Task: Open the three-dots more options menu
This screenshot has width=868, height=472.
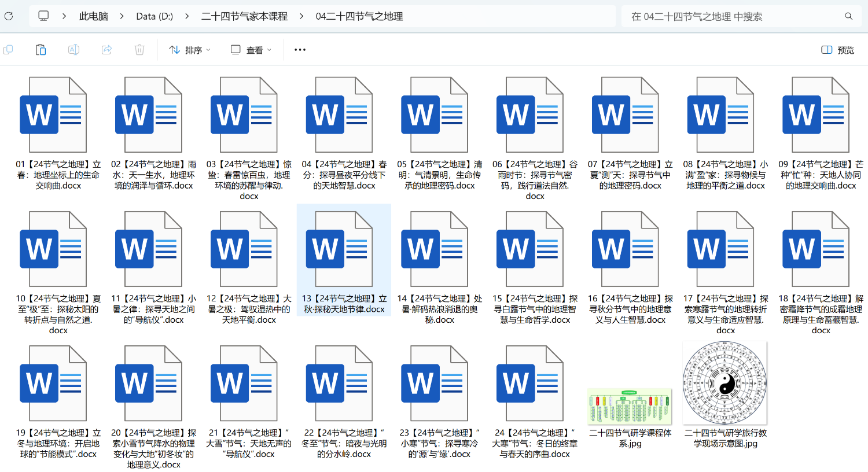Action: [300, 50]
